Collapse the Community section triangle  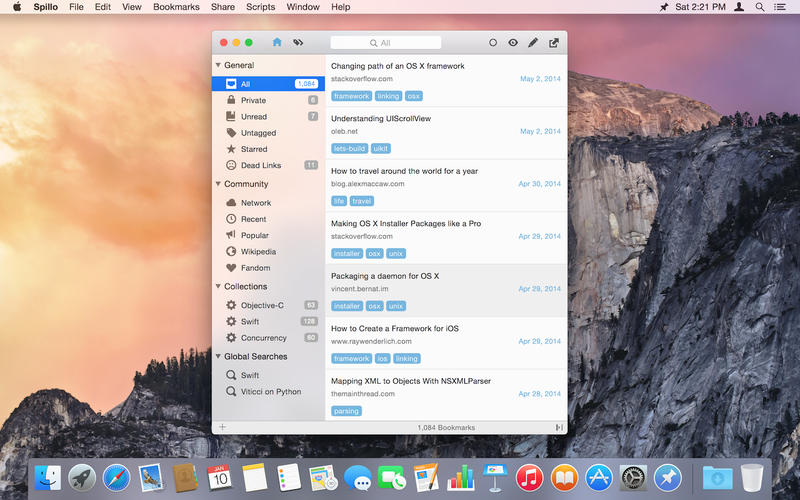tap(218, 184)
